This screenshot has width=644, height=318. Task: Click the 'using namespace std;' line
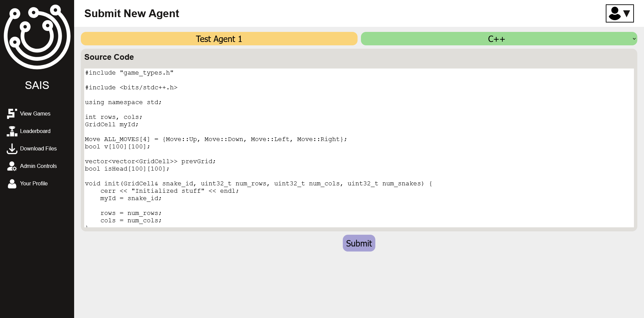tap(123, 102)
